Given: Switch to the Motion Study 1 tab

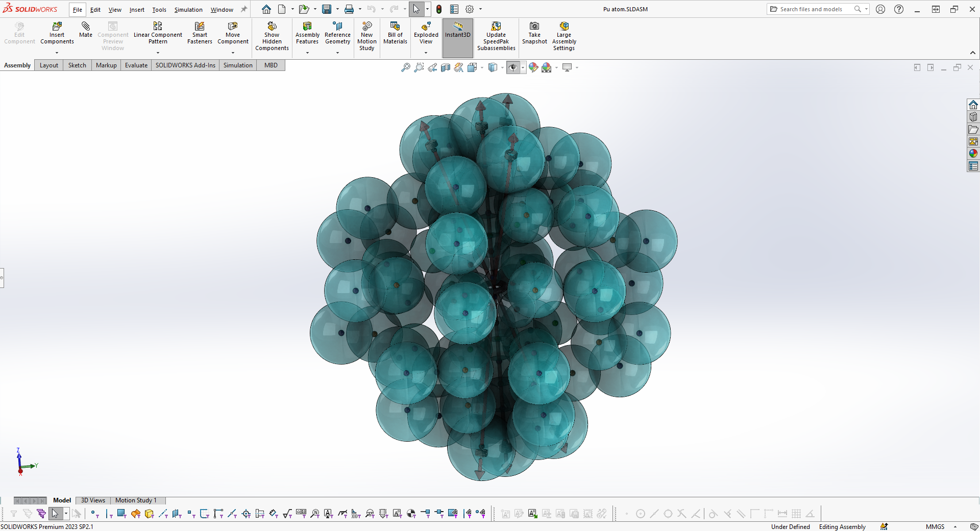Looking at the screenshot, I should coord(136,500).
